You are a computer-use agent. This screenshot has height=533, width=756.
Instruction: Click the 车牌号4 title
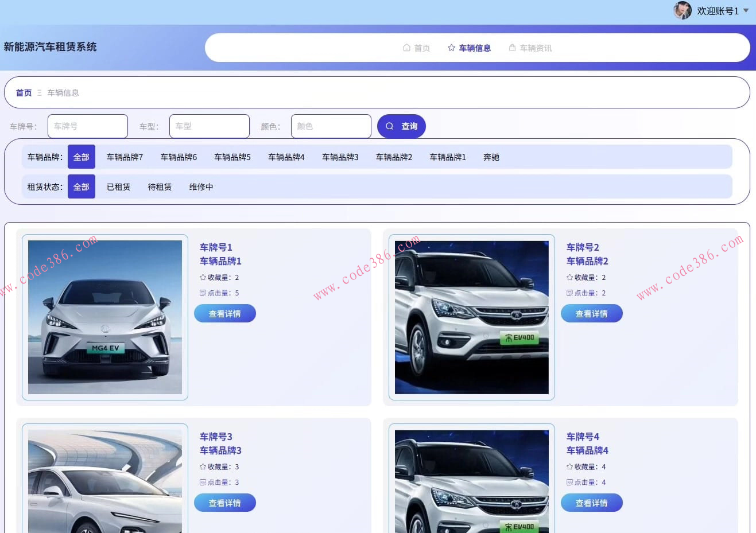click(583, 437)
